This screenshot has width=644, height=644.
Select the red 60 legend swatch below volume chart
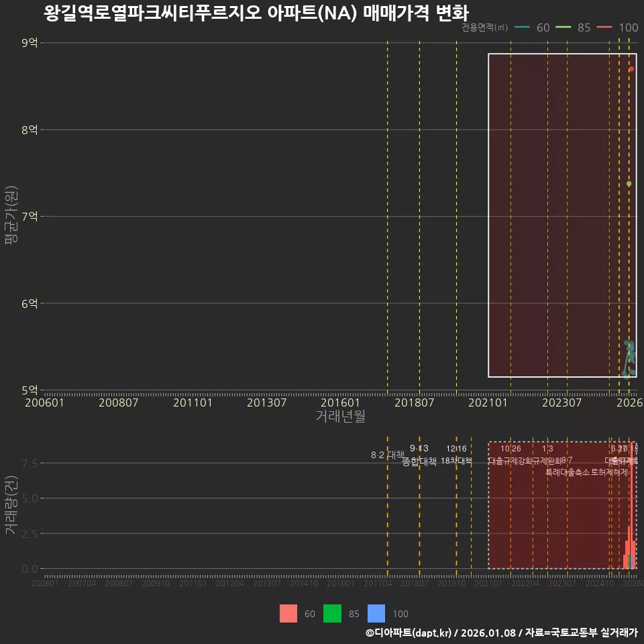pyautogui.click(x=288, y=613)
